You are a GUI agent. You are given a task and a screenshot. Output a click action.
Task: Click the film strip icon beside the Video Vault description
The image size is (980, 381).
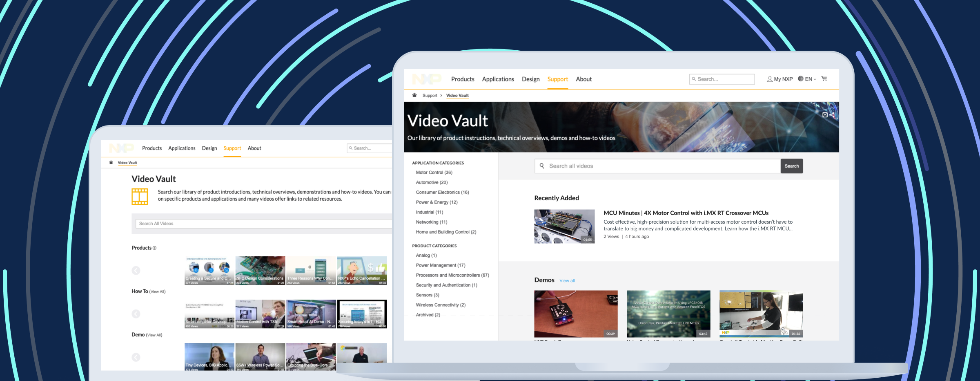(x=140, y=196)
